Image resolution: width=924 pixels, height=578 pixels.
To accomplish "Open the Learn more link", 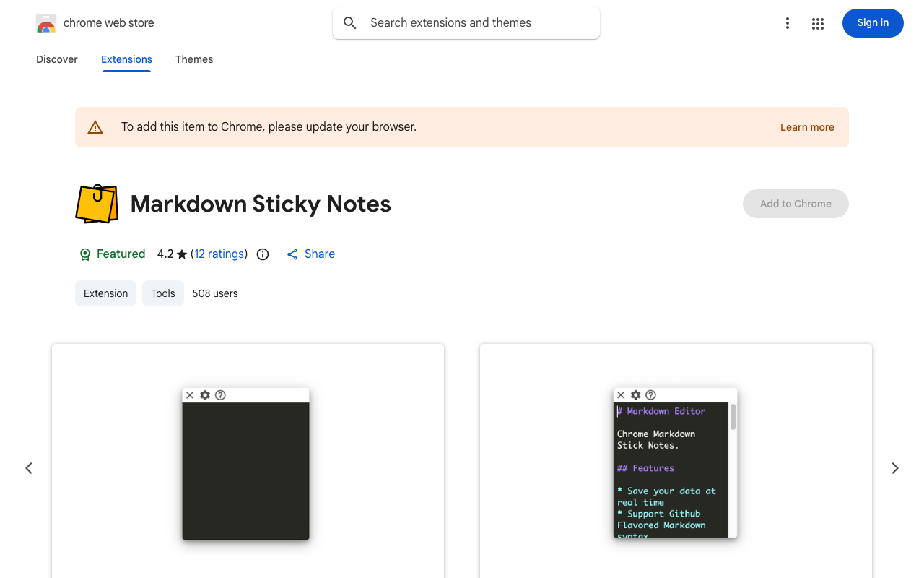I will pyautogui.click(x=807, y=127).
